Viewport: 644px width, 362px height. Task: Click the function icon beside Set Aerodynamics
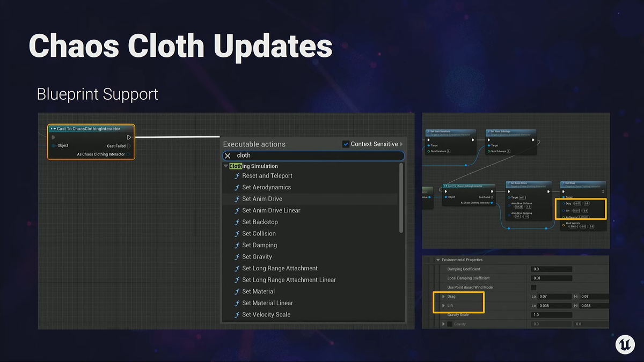coord(237,187)
